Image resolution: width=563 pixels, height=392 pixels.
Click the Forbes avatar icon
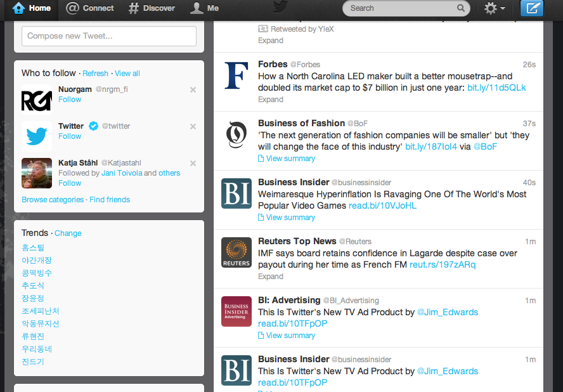236,75
